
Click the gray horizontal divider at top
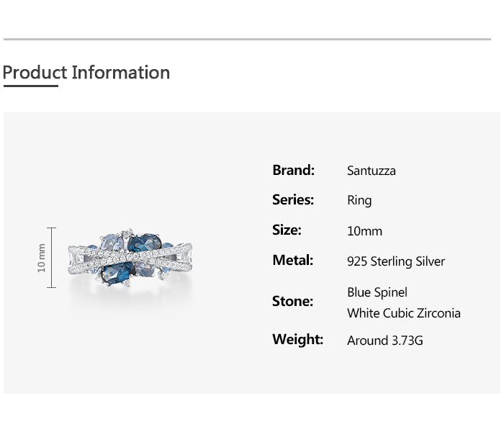click(x=247, y=40)
